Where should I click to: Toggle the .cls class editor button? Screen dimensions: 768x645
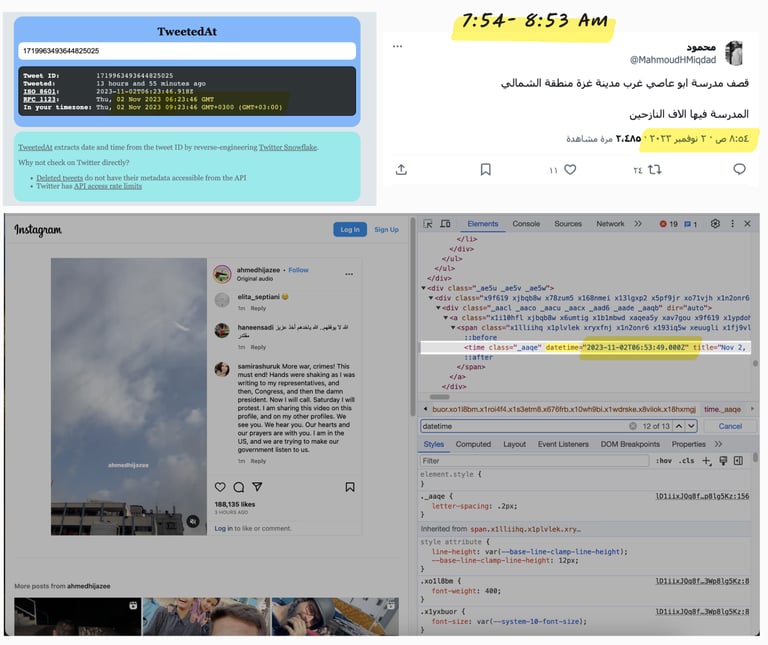click(686, 461)
